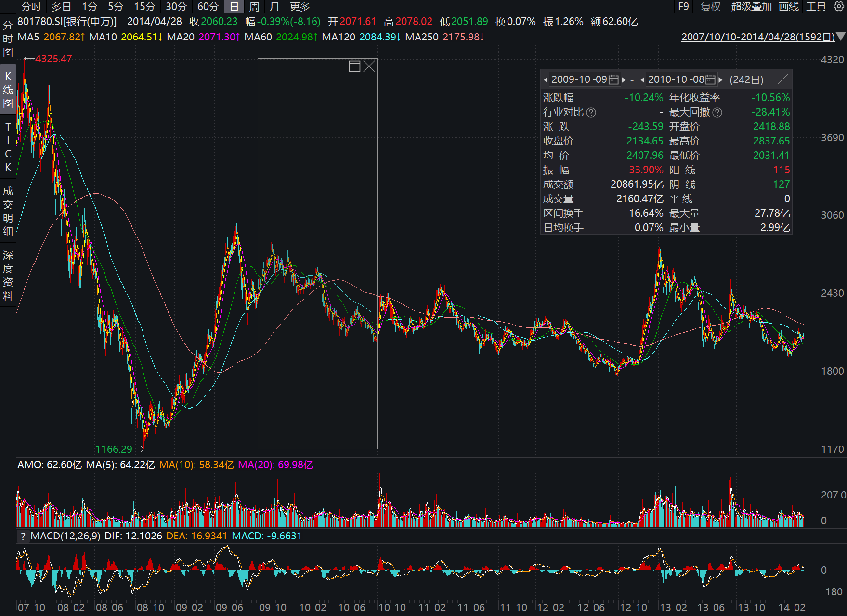
Task: Close the selected range box
Action: 369,66
